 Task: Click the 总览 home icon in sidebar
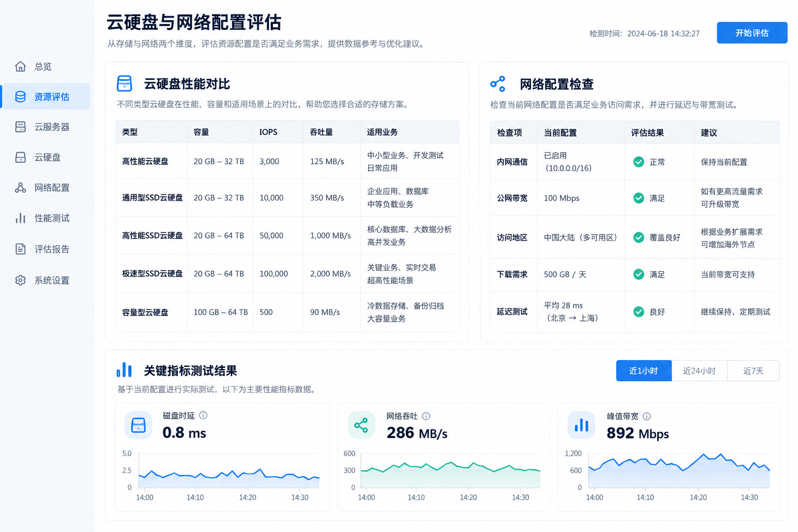coord(20,66)
